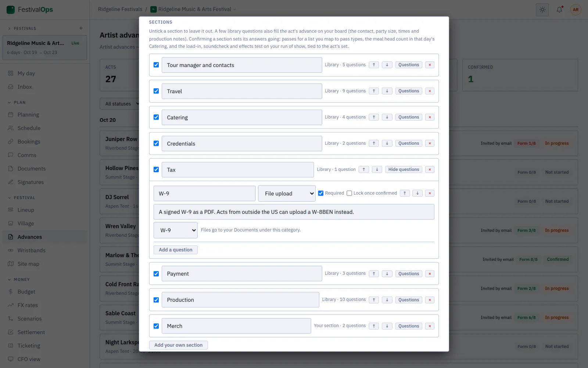The height and width of the screenshot is (368, 588).
Task: Edit the W-9 question title field
Action: (204, 193)
